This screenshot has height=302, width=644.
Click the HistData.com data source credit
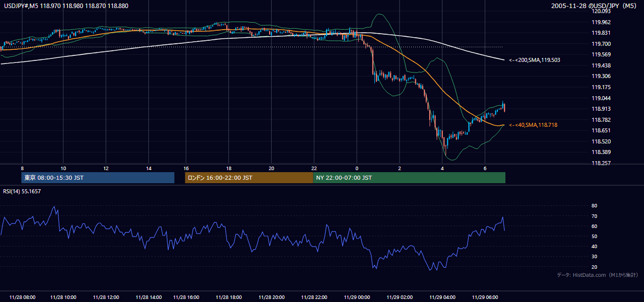pos(598,275)
